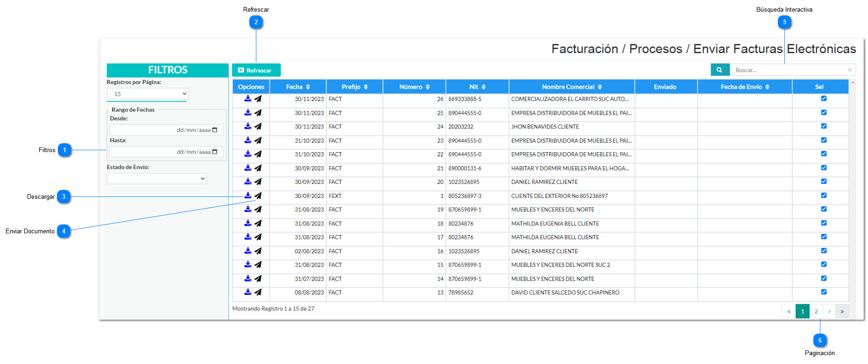Click the Desde date field
The image size is (868, 364).
coord(167,130)
